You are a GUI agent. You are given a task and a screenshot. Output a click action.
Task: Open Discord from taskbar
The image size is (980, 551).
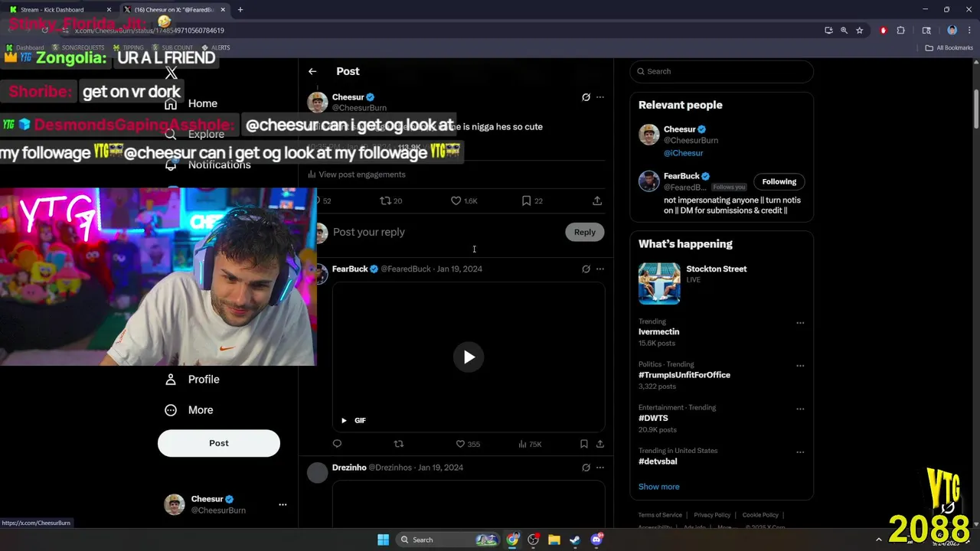(596, 540)
